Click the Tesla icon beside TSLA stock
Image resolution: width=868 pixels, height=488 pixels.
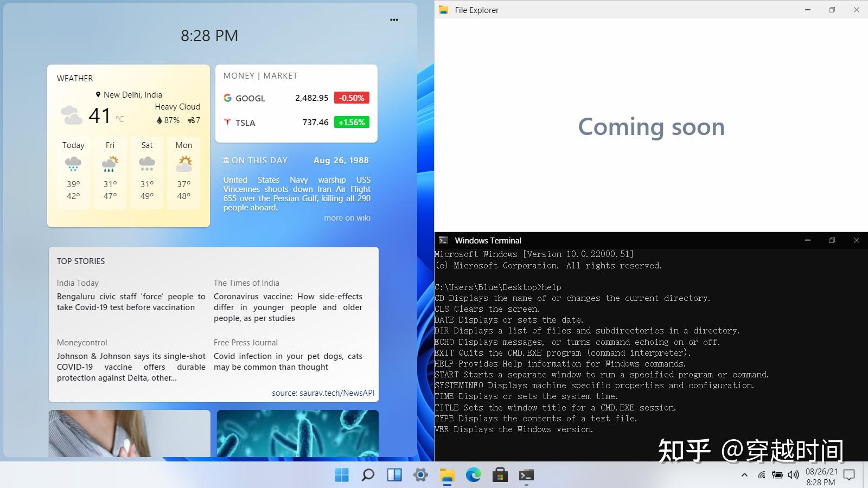[227, 123]
